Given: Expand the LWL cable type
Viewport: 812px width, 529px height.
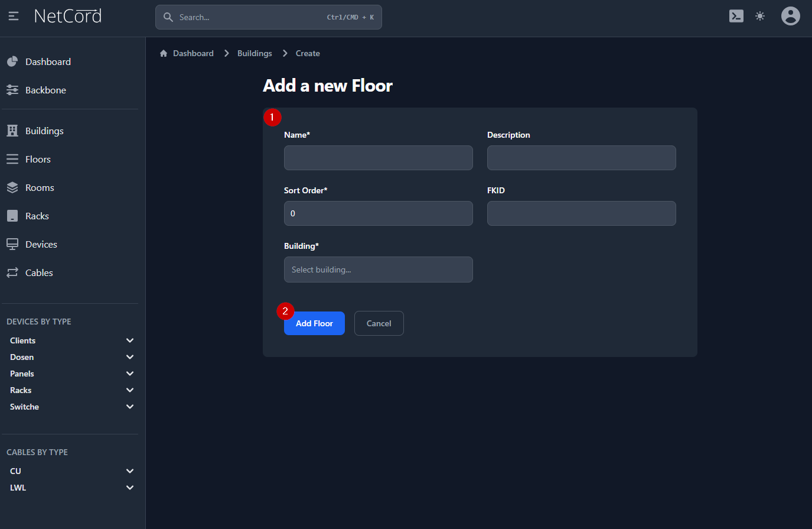Looking at the screenshot, I should pyautogui.click(x=130, y=488).
